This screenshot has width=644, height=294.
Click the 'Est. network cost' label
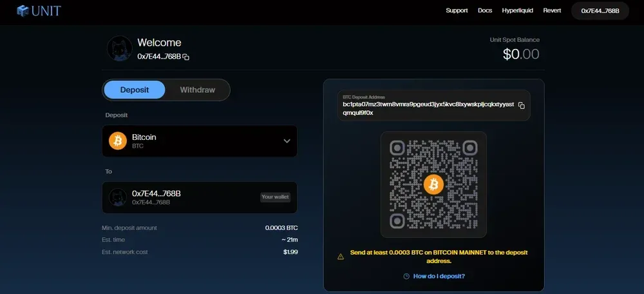point(125,252)
